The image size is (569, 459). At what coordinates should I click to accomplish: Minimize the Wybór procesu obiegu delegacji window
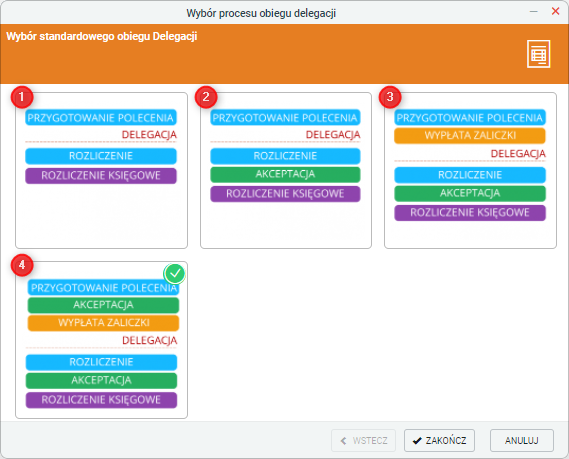pos(533,11)
